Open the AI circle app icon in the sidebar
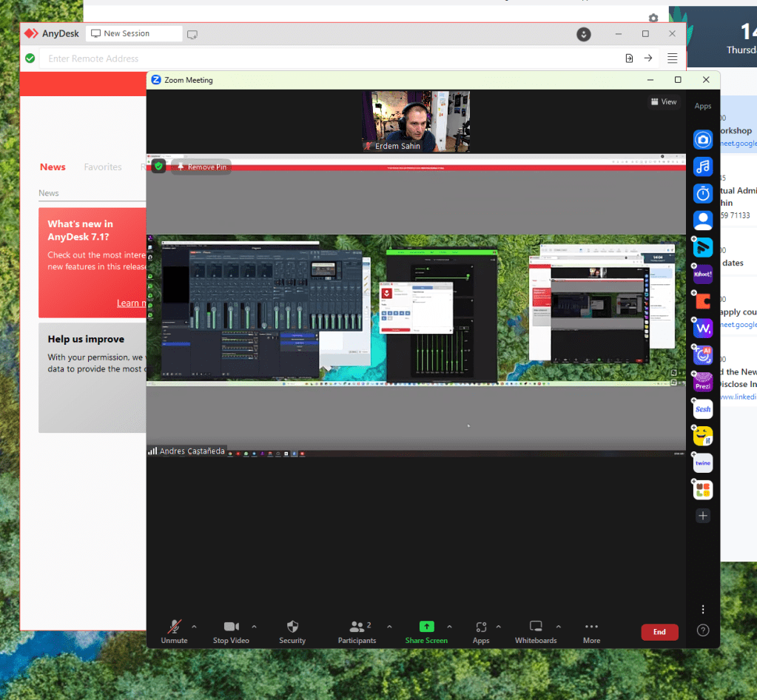This screenshot has height=700, width=757. (703, 355)
